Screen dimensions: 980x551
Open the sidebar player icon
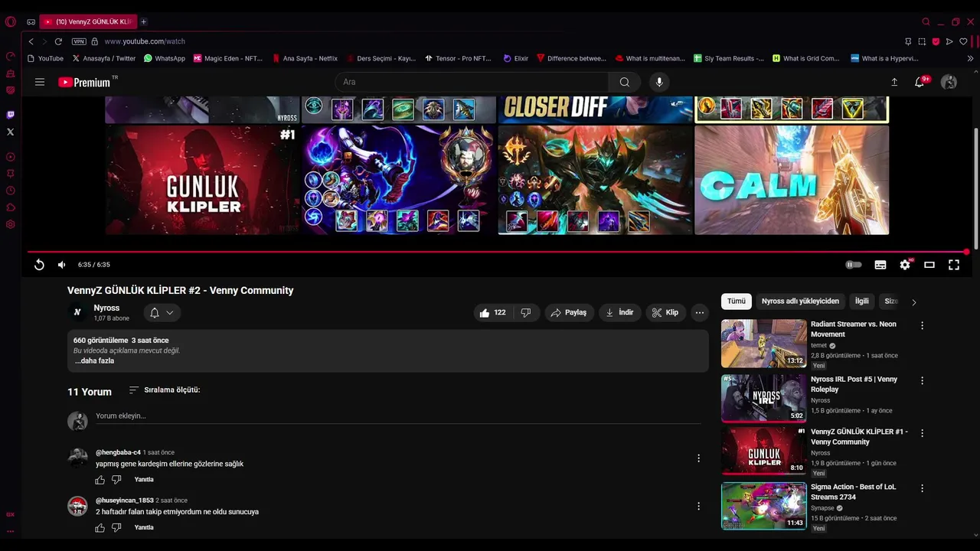coord(10,157)
